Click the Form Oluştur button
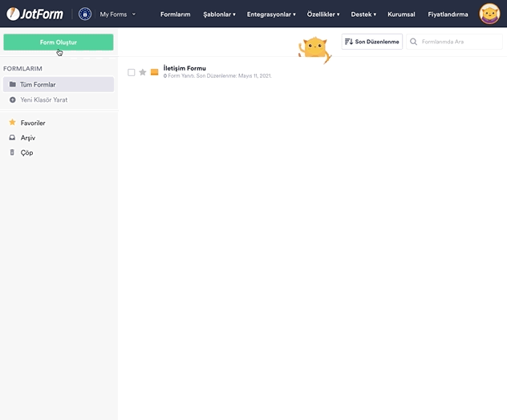This screenshot has width=507, height=420. point(59,42)
